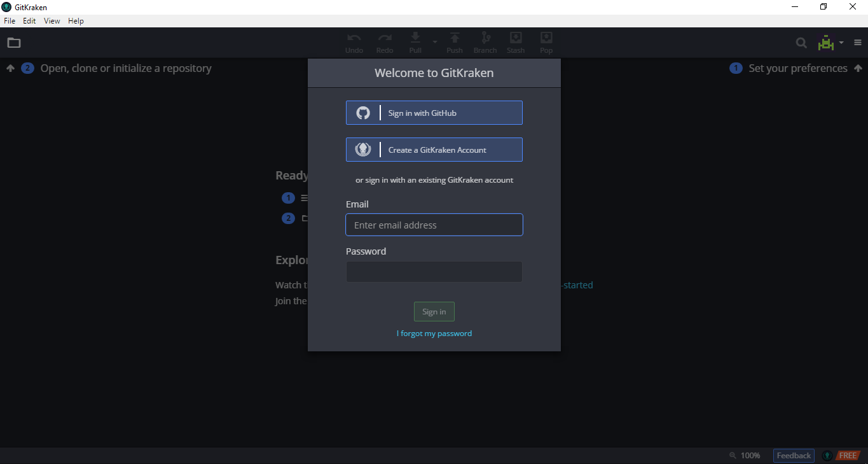Click the green Keif avatar icon
868x464 pixels.
pyautogui.click(x=825, y=43)
